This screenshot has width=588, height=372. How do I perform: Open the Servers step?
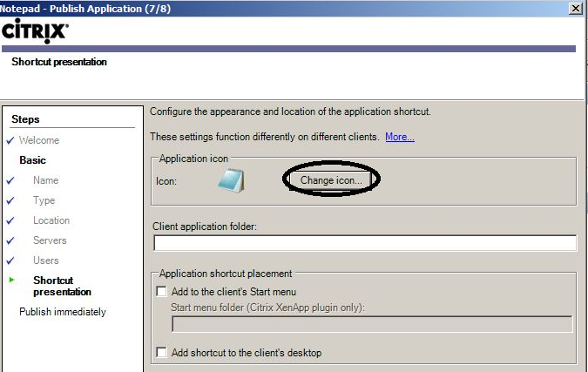click(50, 240)
